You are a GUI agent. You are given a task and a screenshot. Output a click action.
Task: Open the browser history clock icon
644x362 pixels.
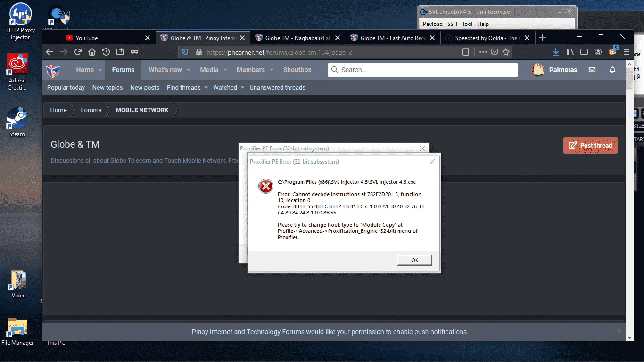click(106, 52)
